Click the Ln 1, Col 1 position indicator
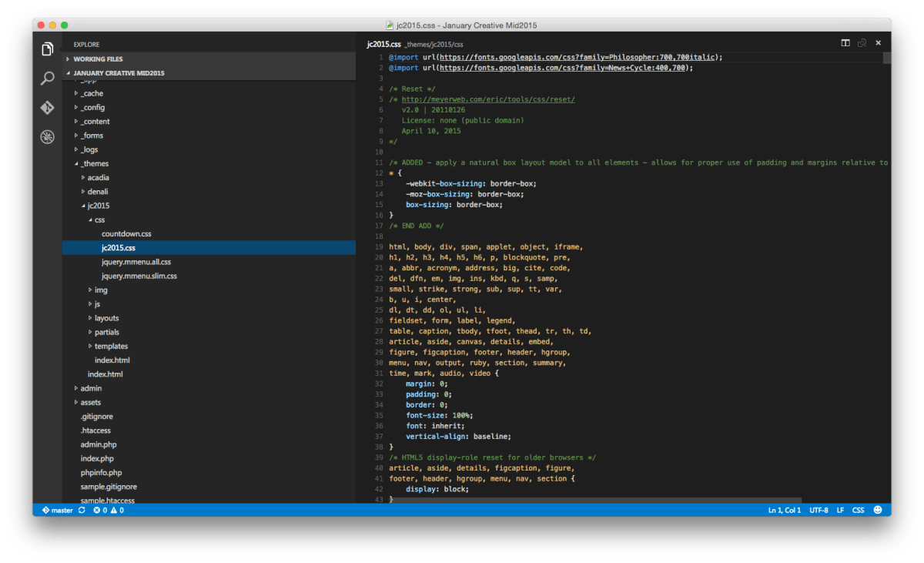This screenshot has height=563, width=924. tap(784, 510)
